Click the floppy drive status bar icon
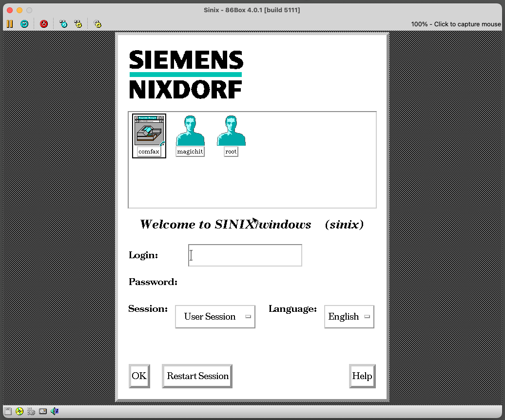Viewport: 505px width, 420px height. (8, 411)
